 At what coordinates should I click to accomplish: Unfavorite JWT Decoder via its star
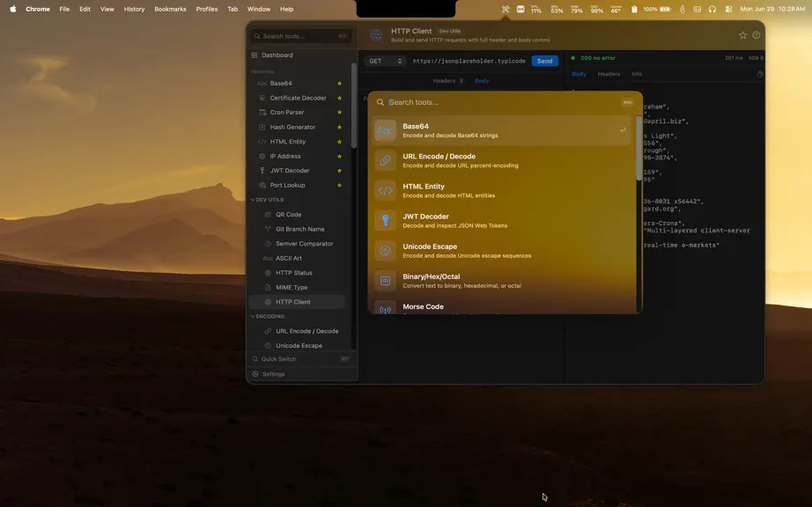(339, 170)
